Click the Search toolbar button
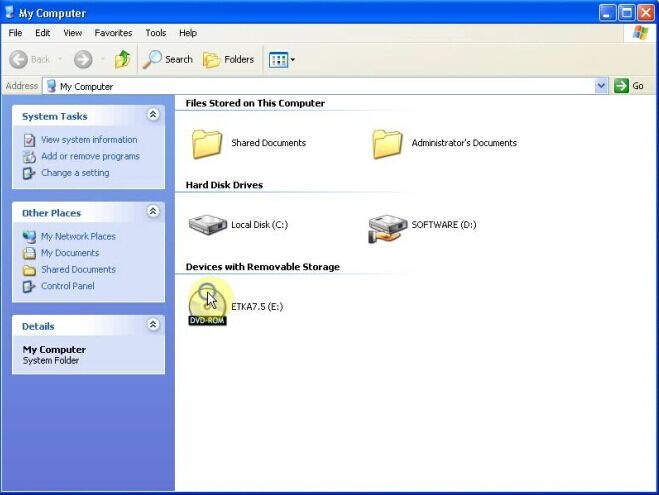The image size is (659, 495). tap(167, 60)
